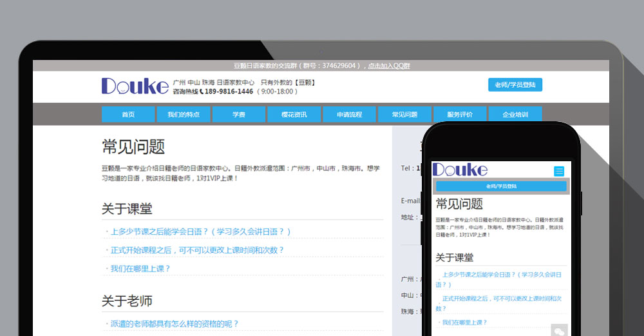Click desktop section heading 关于课堂
Viewport: 644px width, 336px height.
(x=127, y=208)
